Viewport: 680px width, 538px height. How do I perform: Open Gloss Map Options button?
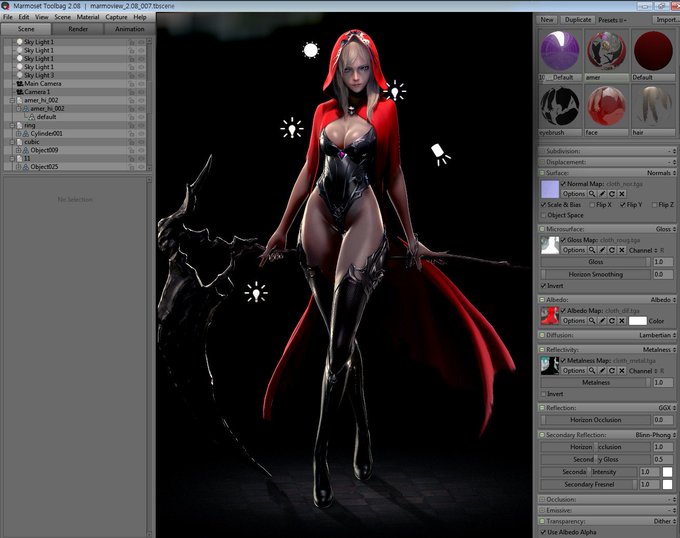[x=574, y=250]
